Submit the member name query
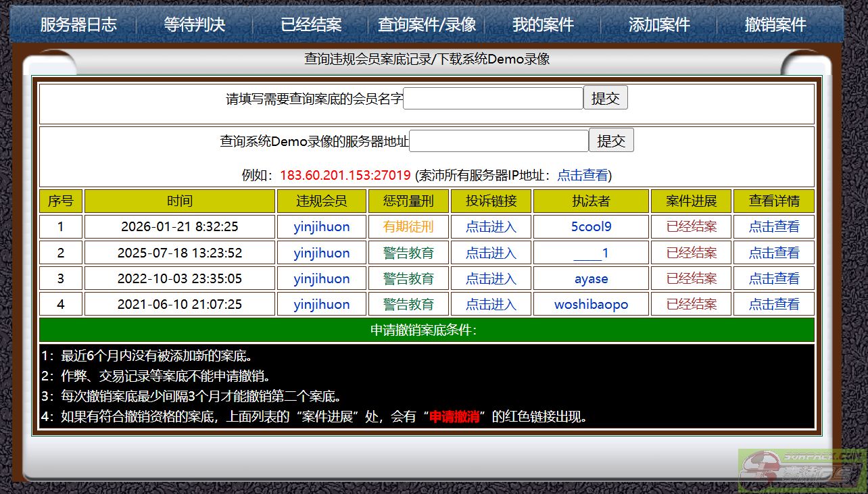 [x=605, y=99]
